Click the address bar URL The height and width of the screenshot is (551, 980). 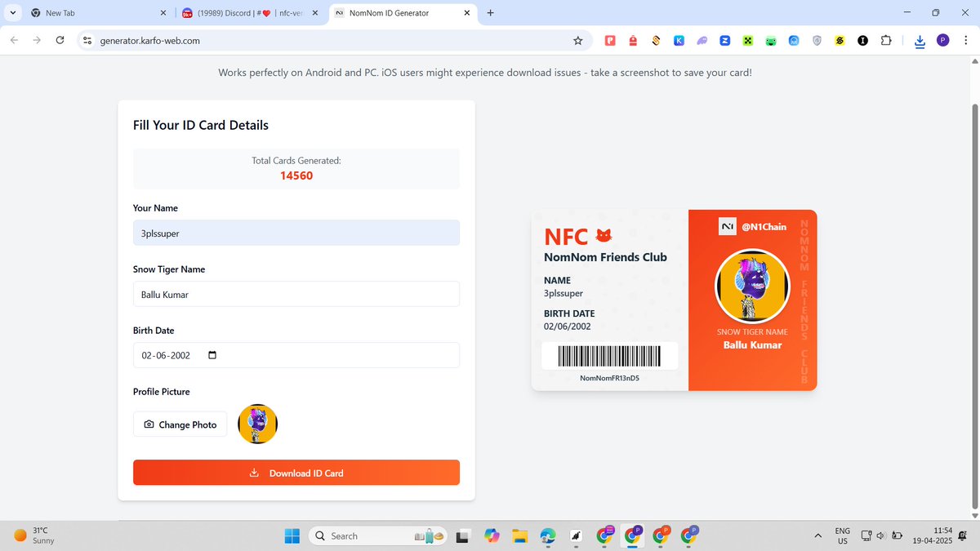(149, 40)
